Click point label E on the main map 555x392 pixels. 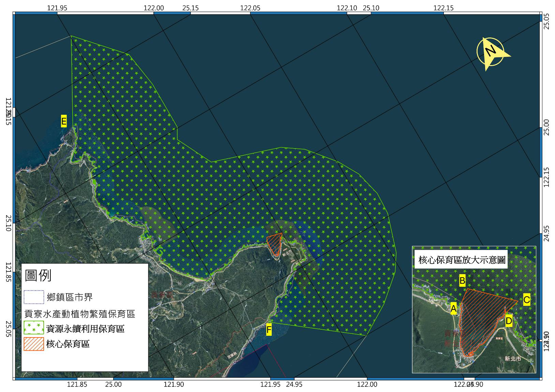(64, 121)
